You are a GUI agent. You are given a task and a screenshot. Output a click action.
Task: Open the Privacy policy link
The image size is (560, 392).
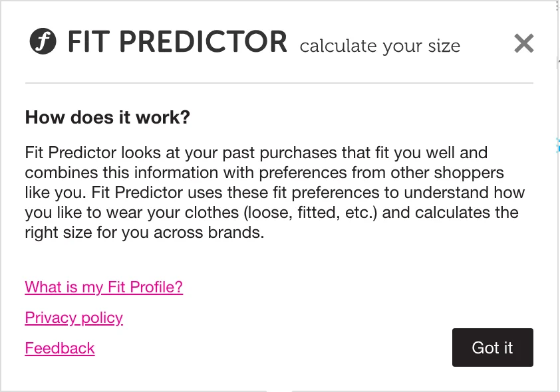pos(74,318)
